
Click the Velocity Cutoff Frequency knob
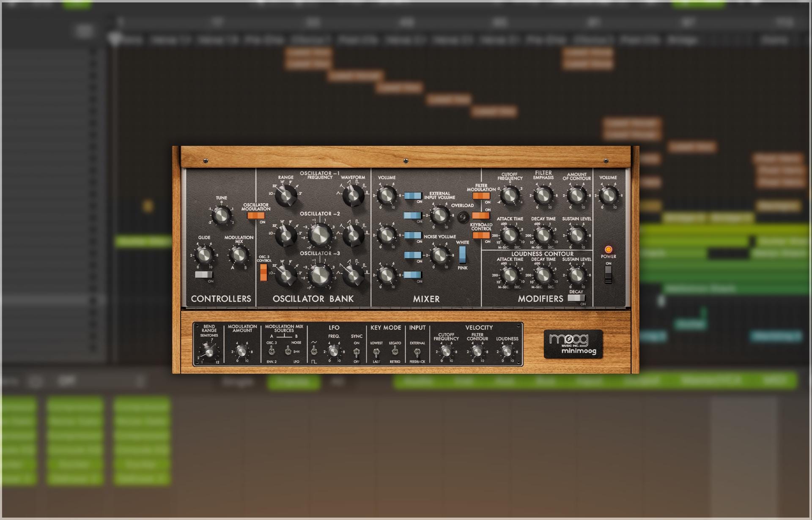point(446,352)
